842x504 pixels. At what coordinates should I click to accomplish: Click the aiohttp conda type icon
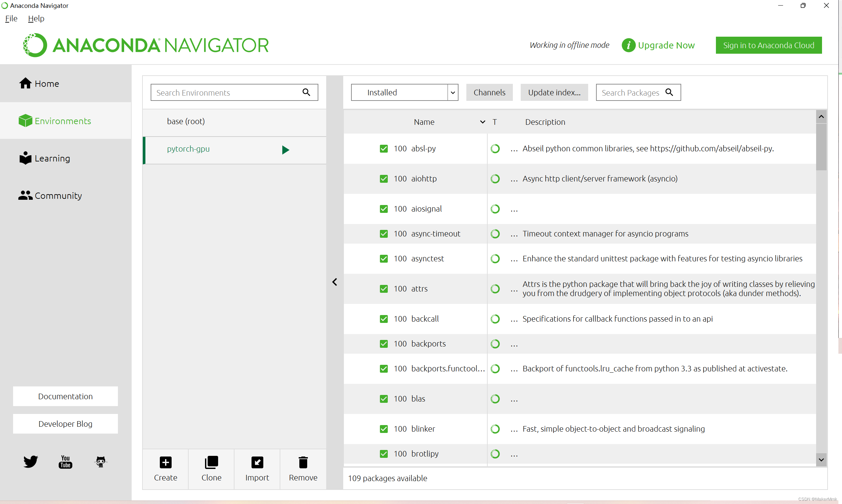(x=495, y=178)
